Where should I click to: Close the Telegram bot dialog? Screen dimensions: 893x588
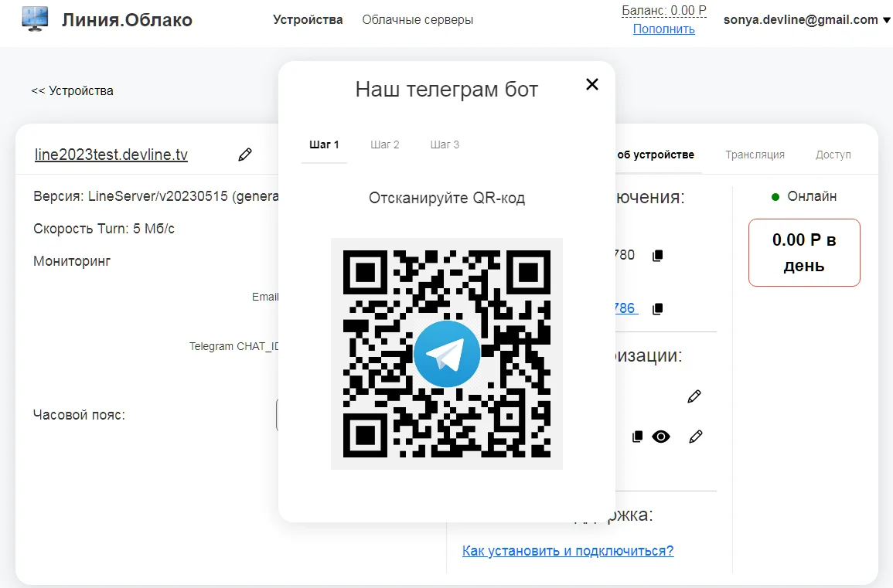point(592,85)
